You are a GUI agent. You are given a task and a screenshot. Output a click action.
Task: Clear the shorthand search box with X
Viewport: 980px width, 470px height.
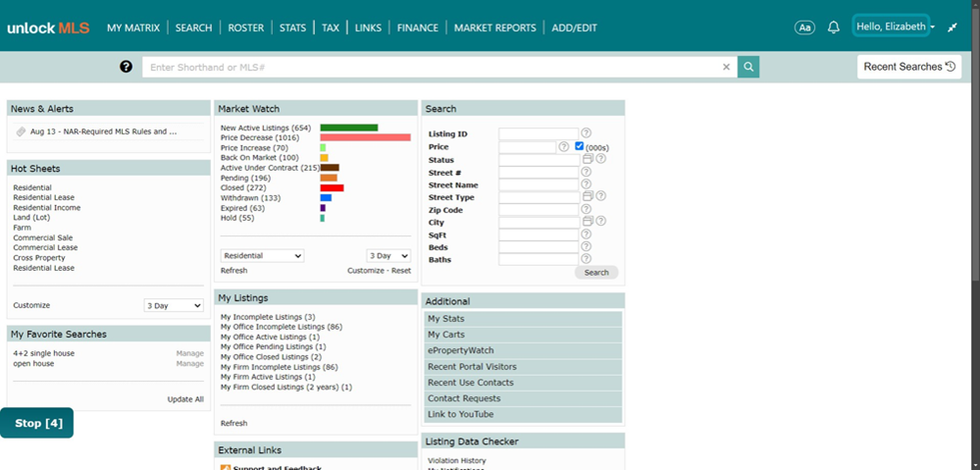(x=726, y=67)
